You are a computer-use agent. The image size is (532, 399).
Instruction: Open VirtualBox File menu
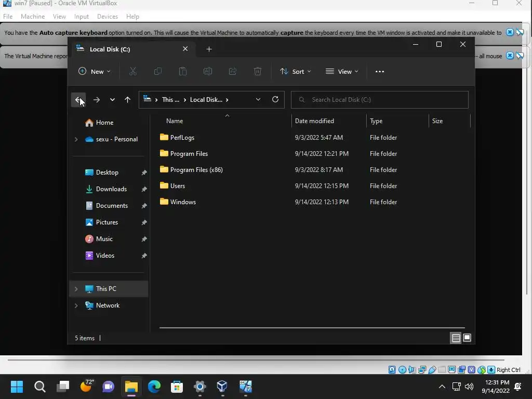point(8,16)
